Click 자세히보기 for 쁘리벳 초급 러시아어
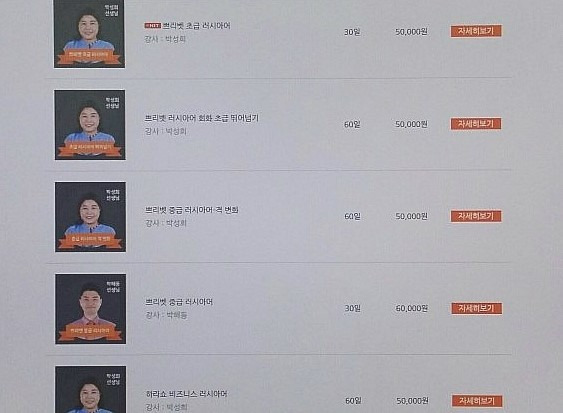This screenshot has width=563, height=413. 476,31
